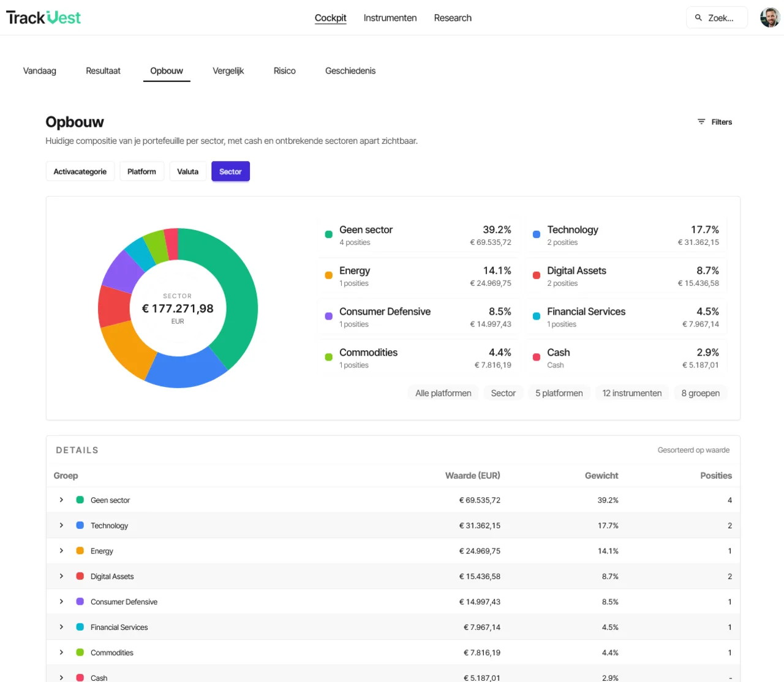784x682 pixels.
Task: Open the user profile avatar
Action: (x=770, y=18)
